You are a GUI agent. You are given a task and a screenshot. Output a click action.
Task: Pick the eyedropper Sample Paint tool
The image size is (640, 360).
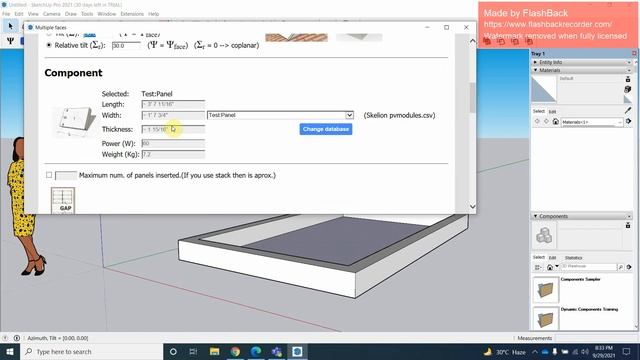click(x=628, y=111)
